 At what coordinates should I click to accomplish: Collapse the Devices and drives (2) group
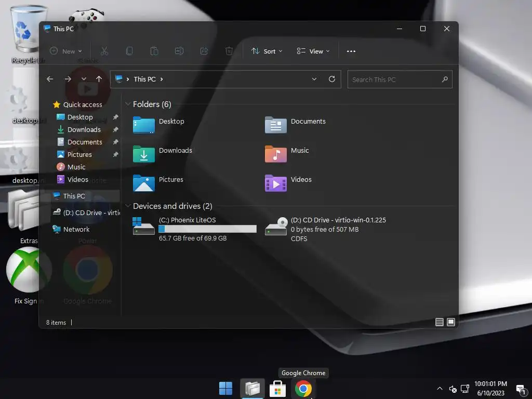click(x=128, y=206)
